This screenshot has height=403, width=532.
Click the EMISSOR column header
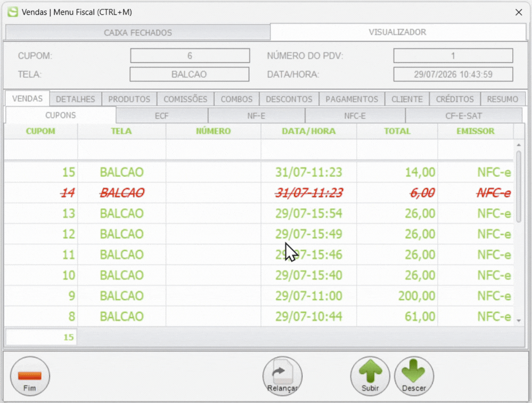coord(476,131)
